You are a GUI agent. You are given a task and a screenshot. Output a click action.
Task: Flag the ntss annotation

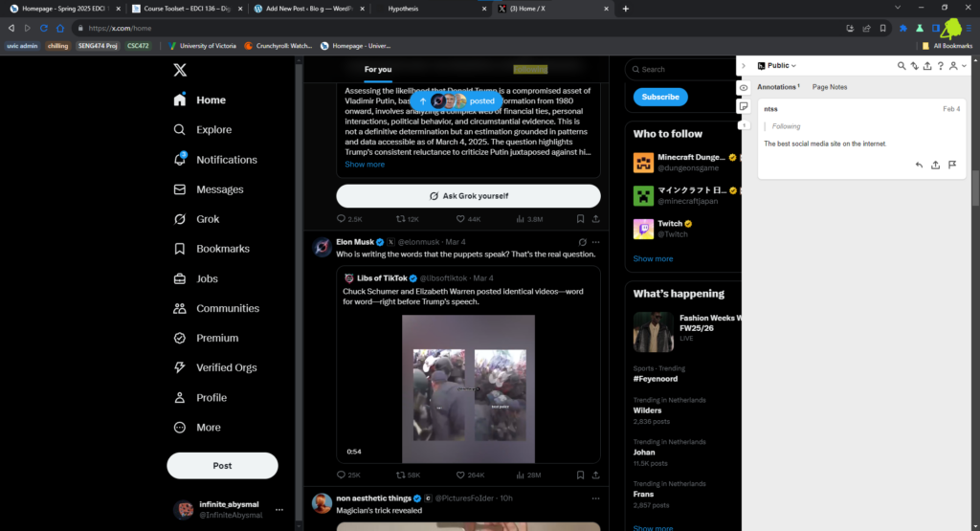(x=952, y=165)
